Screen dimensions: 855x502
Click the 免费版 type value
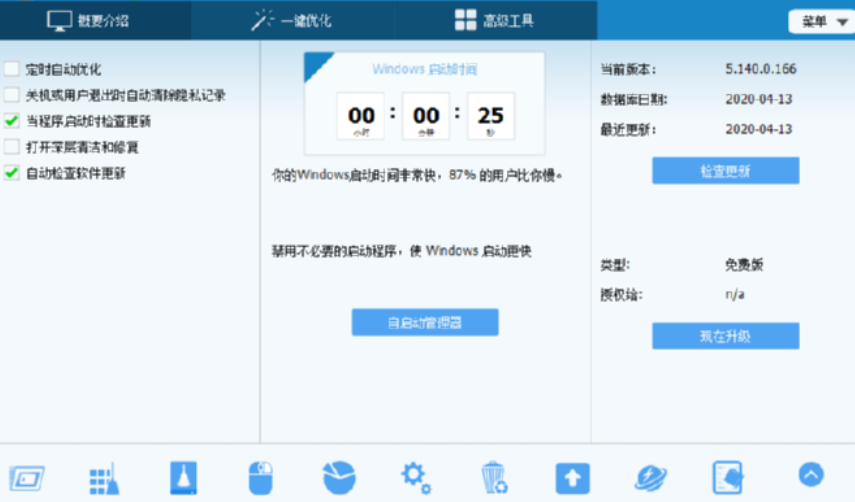click(744, 265)
